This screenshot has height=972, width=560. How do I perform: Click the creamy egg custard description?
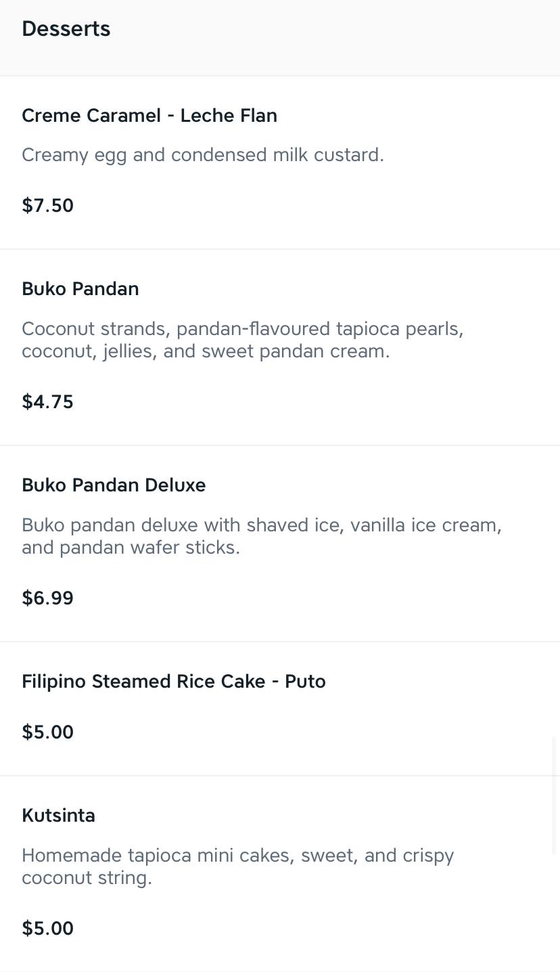click(x=203, y=155)
